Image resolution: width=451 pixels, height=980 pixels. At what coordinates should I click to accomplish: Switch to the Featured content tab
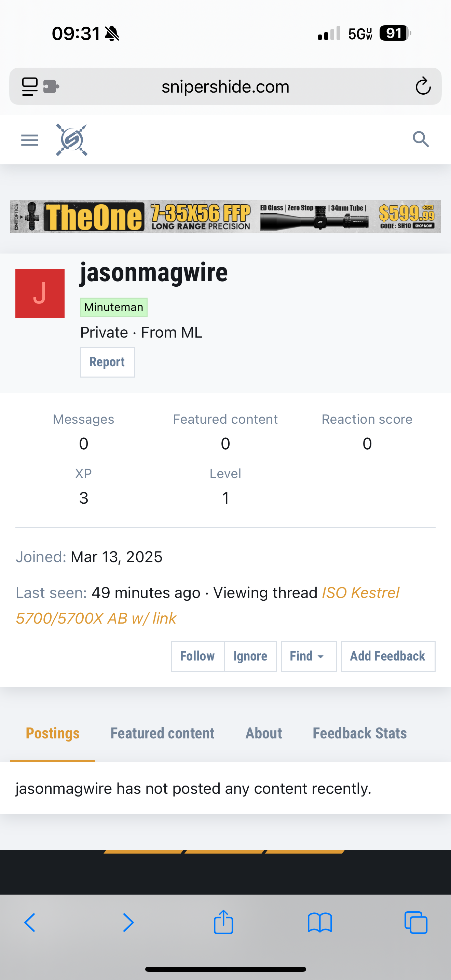162,733
